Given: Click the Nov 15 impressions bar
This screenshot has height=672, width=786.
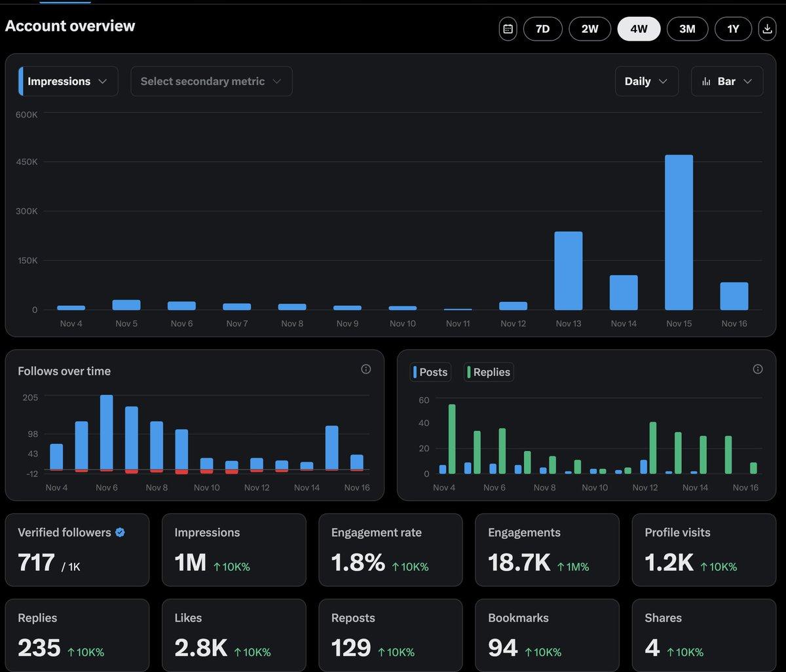Looking at the screenshot, I should 679,233.
